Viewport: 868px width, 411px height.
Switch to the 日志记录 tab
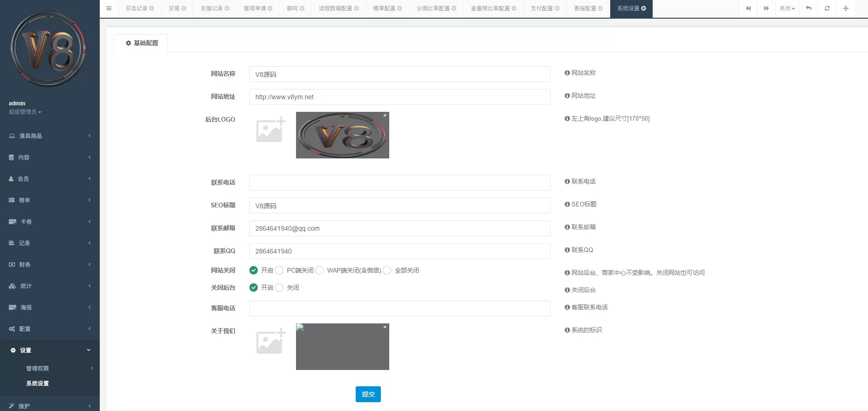[x=136, y=8]
